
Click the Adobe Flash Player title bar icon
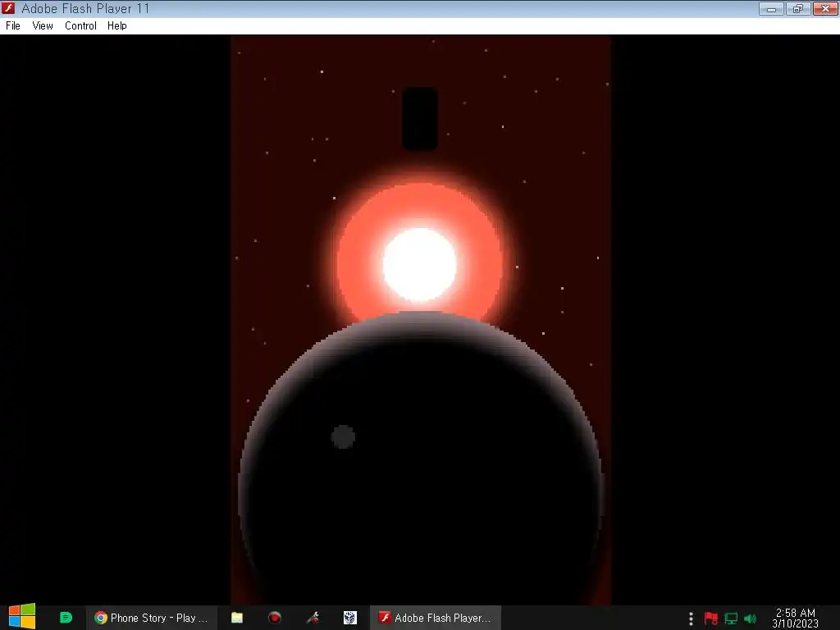[x=8, y=8]
